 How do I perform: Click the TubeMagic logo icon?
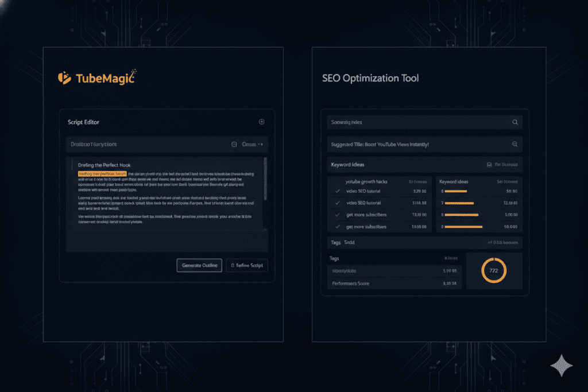64,78
